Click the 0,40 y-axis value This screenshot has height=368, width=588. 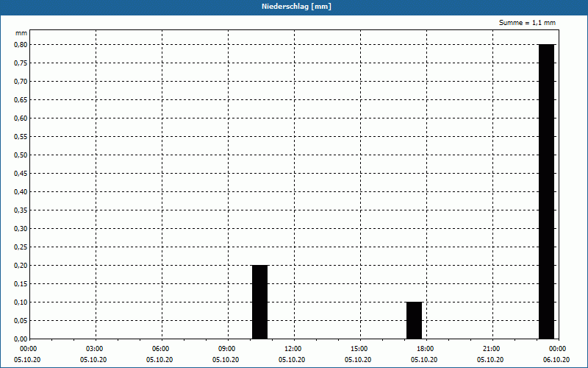21,192
